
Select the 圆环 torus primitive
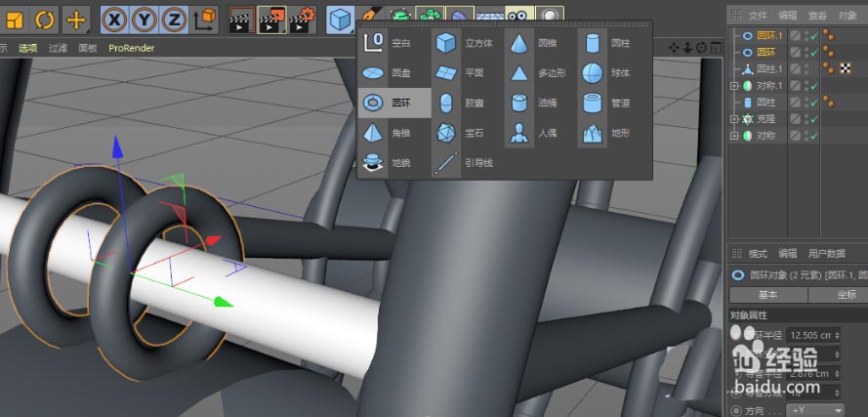click(394, 103)
